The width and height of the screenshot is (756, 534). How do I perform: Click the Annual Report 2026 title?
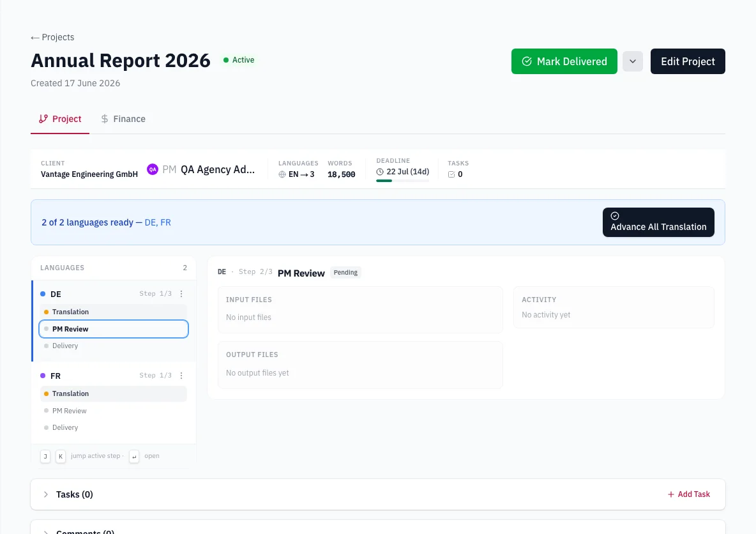pos(121,60)
